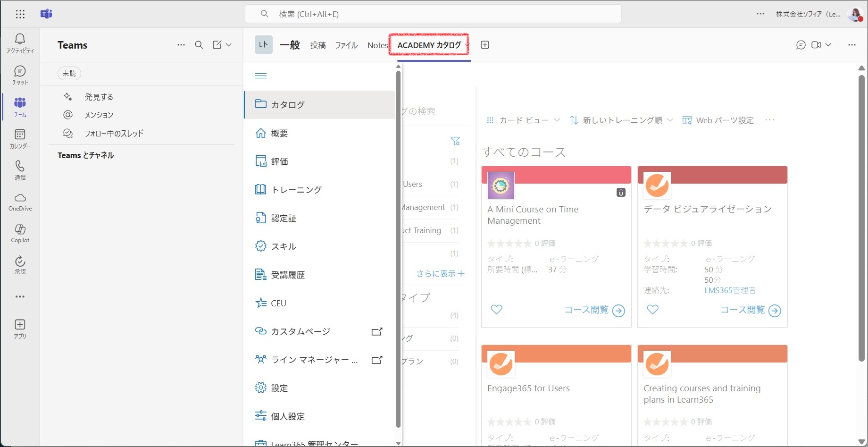The width and height of the screenshot is (868, 447).
Task: Show more apps ellipsis in the sidebar
Action: point(20,297)
